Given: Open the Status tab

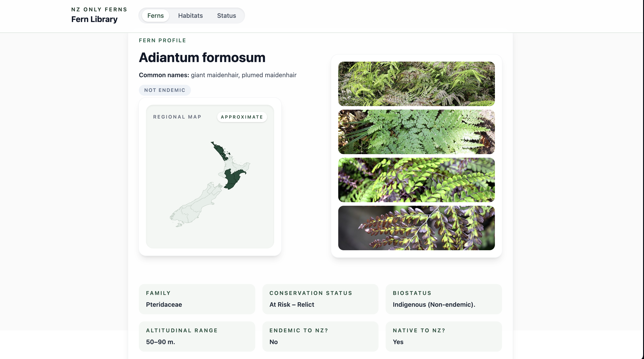Looking at the screenshot, I should (226, 16).
